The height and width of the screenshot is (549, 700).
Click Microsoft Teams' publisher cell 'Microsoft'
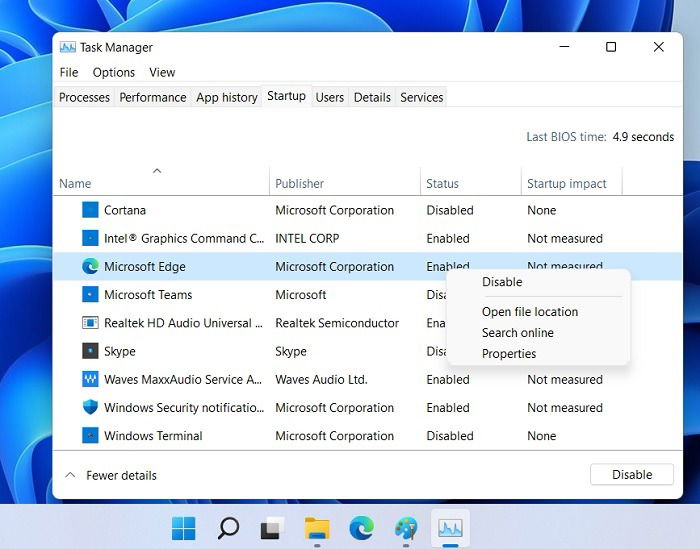tap(301, 295)
